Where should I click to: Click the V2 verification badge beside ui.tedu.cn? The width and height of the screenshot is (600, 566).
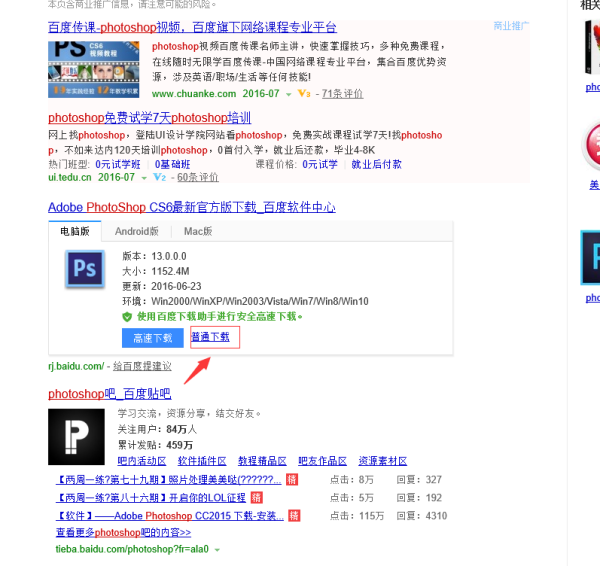coord(159,177)
